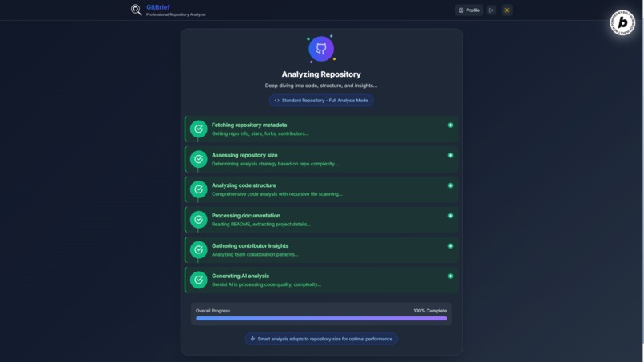This screenshot has height=362, width=644.
Task: Click the checkmark icon for Fetching repository metadata
Action: pyautogui.click(x=198, y=129)
